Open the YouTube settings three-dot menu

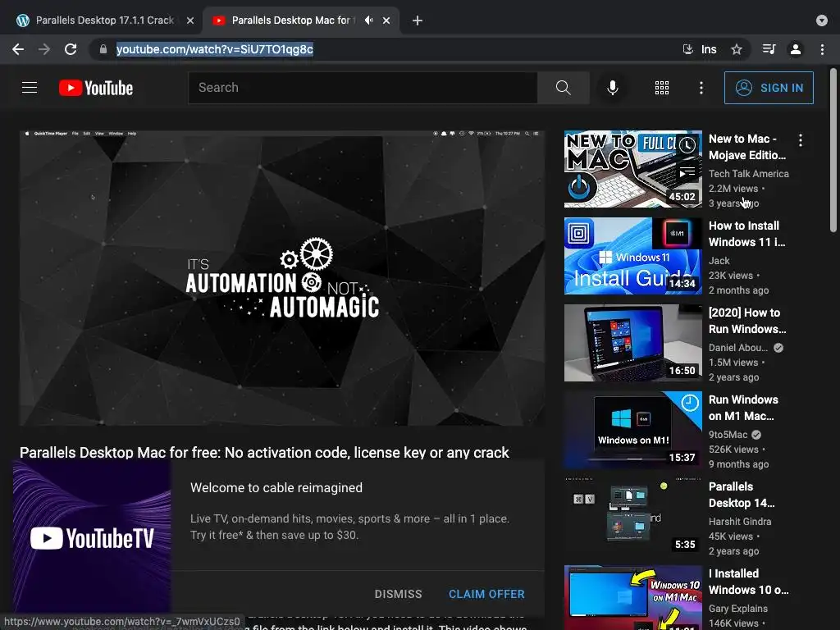pyautogui.click(x=701, y=87)
